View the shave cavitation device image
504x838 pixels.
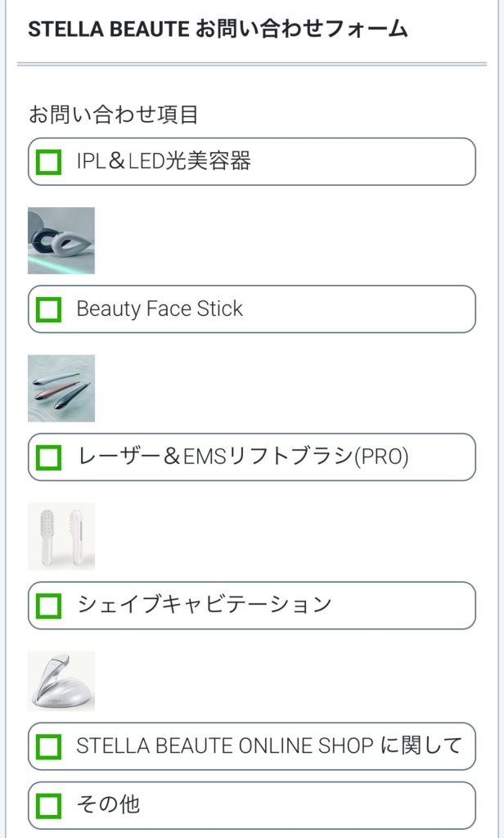coord(61,681)
